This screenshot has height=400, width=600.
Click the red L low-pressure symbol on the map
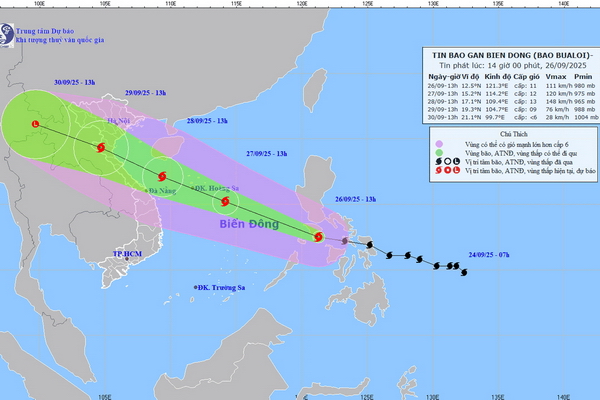pyautogui.click(x=36, y=124)
